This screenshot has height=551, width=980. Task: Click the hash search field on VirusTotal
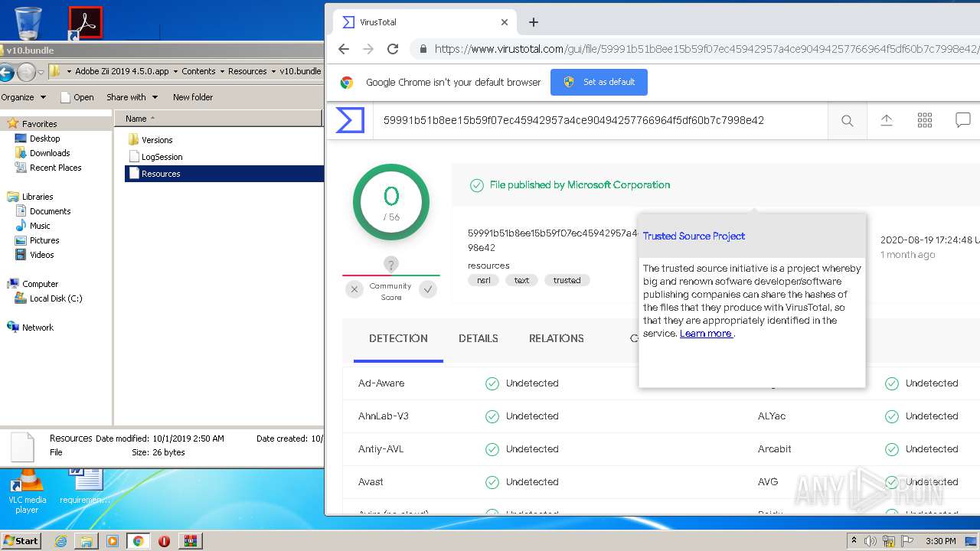coord(600,120)
